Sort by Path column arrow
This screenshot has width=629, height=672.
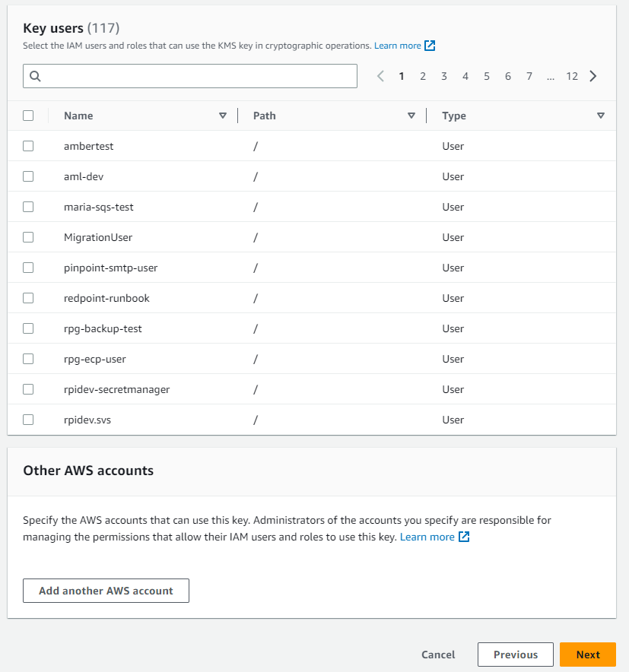(x=411, y=116)
